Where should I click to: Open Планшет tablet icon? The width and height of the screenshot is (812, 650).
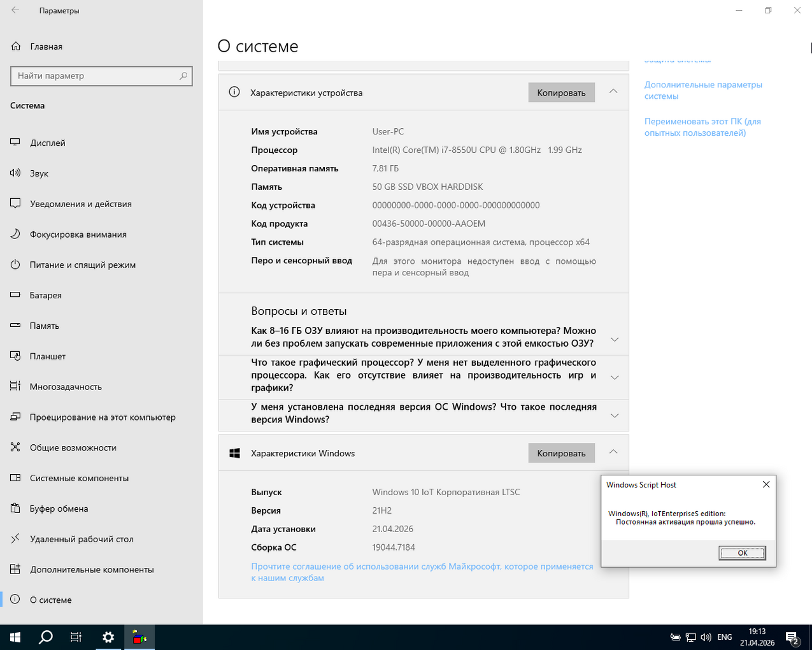tap(15, 356)
